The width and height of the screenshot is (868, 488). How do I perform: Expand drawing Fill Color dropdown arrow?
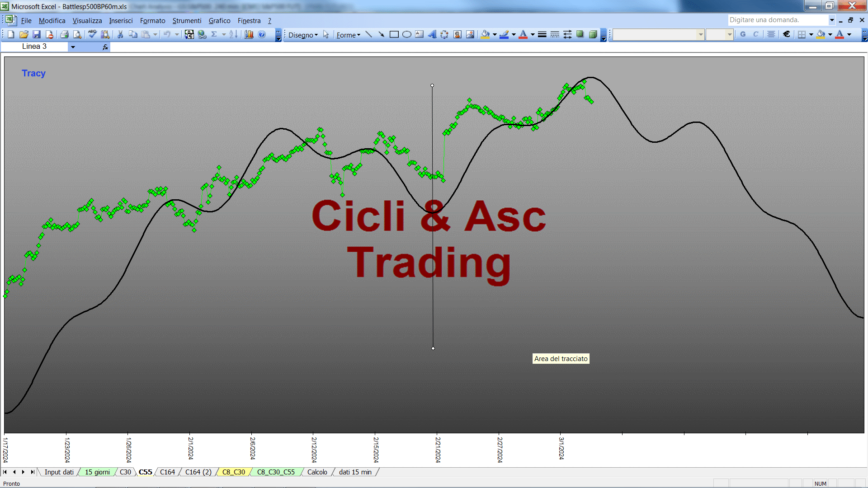[495, 34]
